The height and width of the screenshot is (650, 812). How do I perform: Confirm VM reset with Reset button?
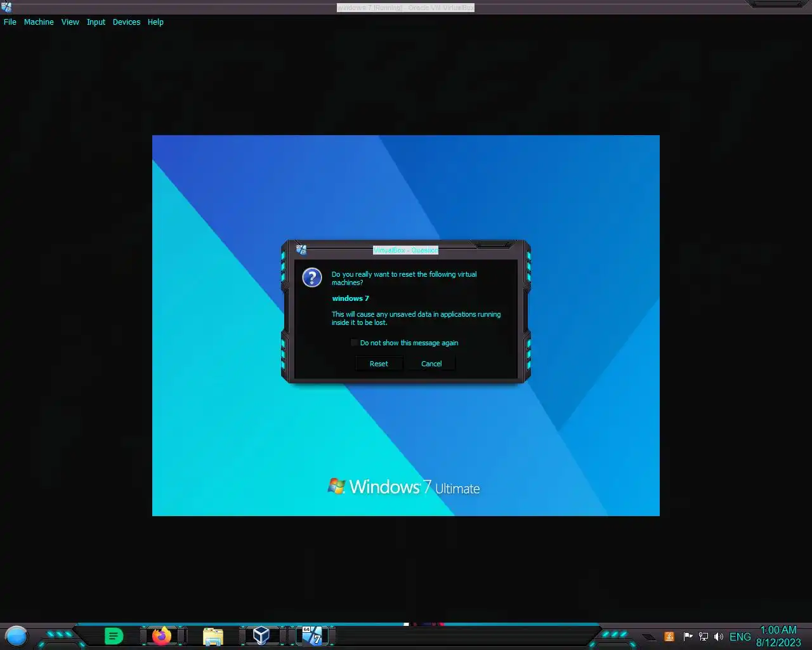[379, 364]
